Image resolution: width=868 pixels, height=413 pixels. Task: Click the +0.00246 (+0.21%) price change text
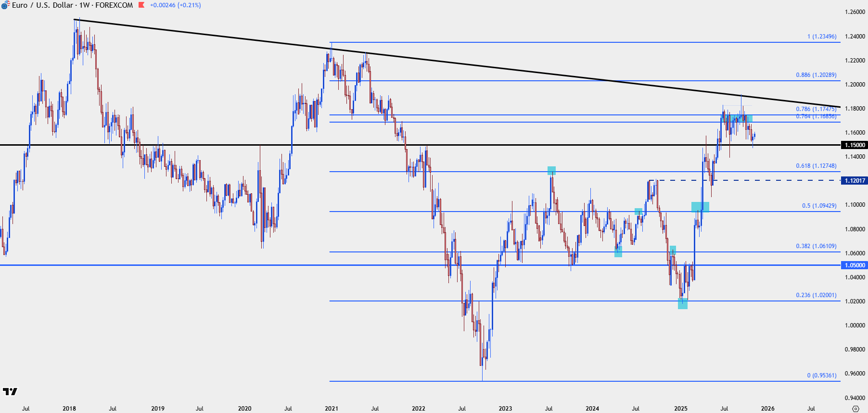point(176,5)
